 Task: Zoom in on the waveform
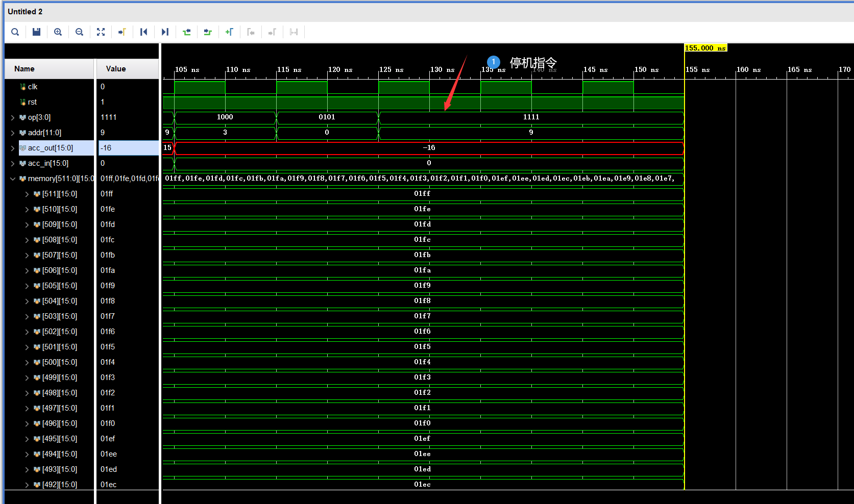click(x=58, y=32)
